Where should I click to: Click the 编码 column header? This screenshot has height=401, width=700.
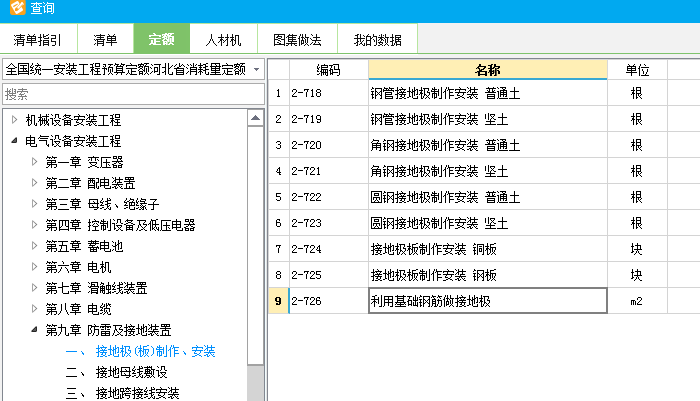(329, 70)
